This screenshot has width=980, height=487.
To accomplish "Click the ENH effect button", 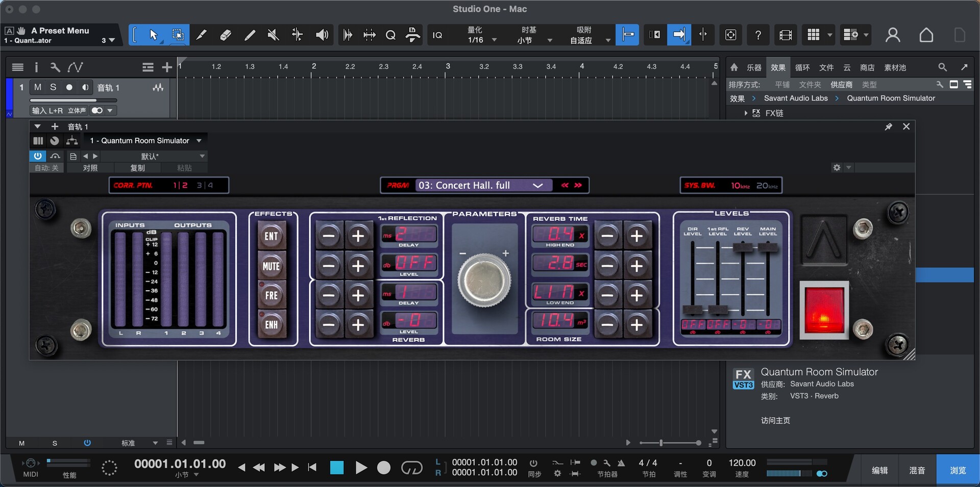I will click(271, 324).
